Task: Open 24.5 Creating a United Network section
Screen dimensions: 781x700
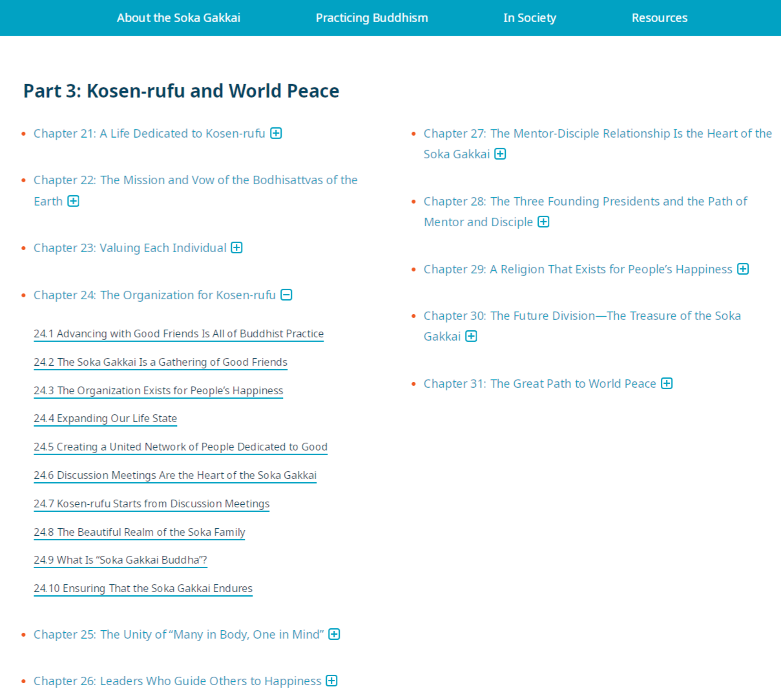Action: pyautogui.click(x=181, y=447)
